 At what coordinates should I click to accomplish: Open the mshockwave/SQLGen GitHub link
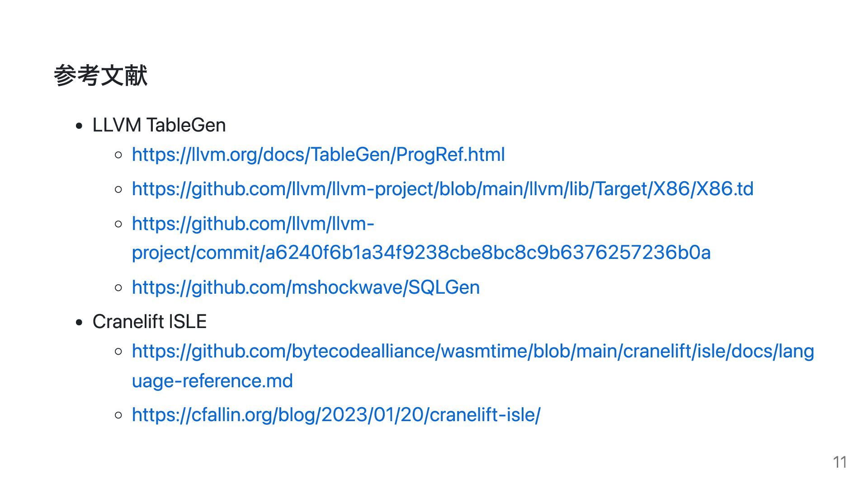306,288
